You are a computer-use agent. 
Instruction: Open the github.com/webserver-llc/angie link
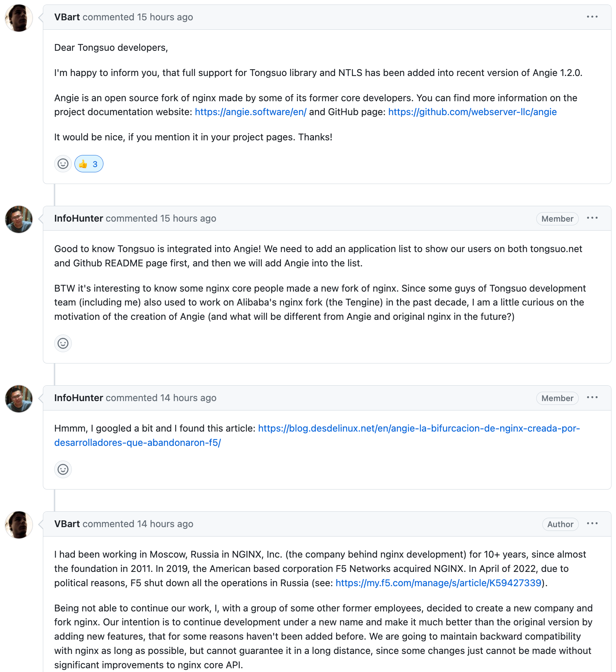coord(472,112)
